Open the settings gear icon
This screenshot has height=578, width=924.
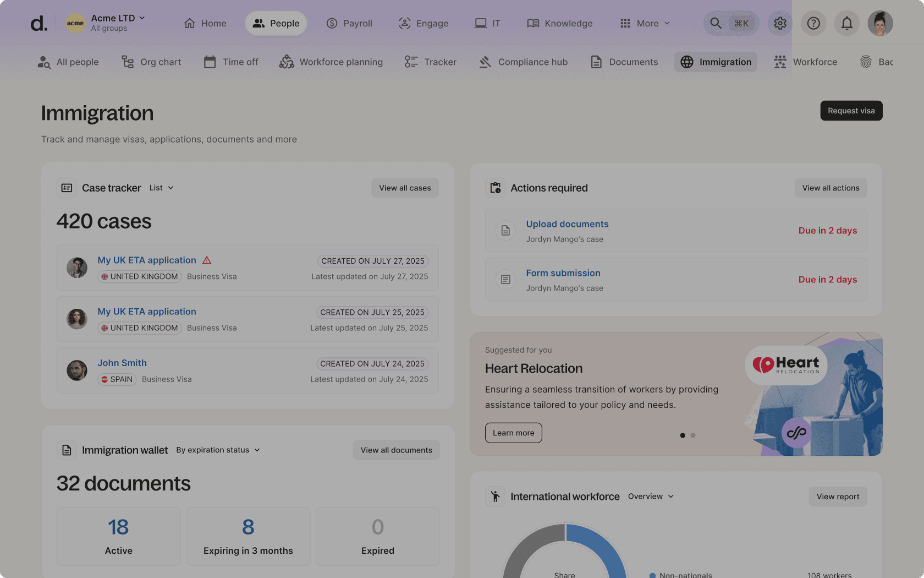pyautogui.click(x=780, y=23)
